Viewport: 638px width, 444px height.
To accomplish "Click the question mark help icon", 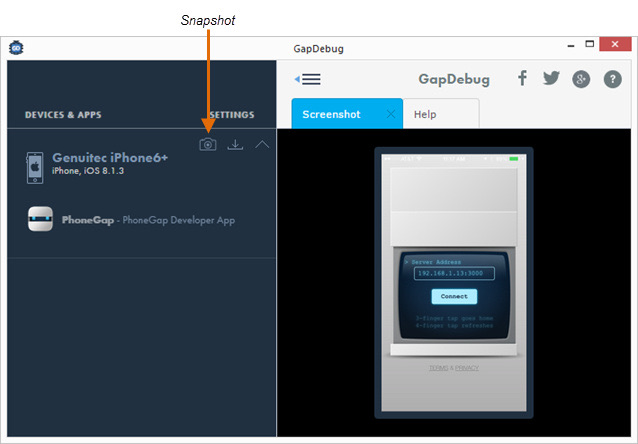I will coord(612,79).
